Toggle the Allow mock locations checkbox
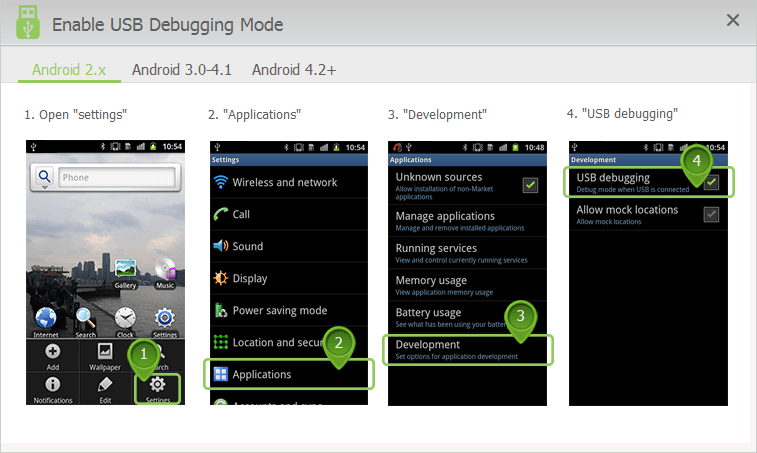 (711, 214)
